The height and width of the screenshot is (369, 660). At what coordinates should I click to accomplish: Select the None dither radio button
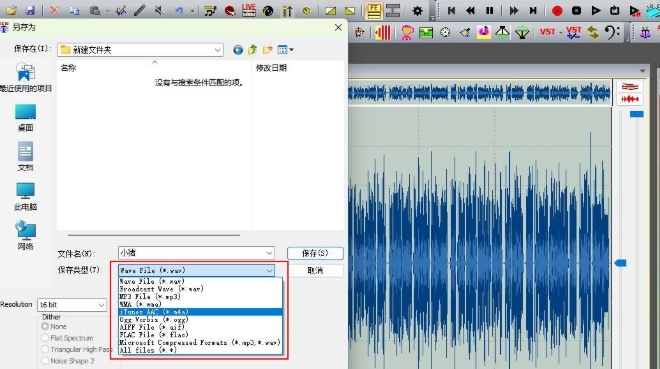[x=45, y=327]
